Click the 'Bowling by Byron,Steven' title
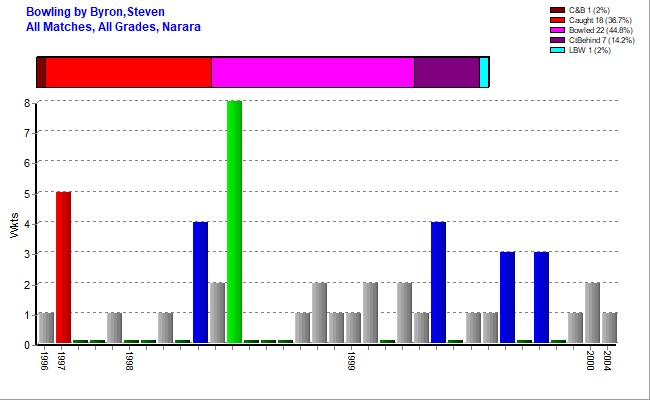 (95, 12)
